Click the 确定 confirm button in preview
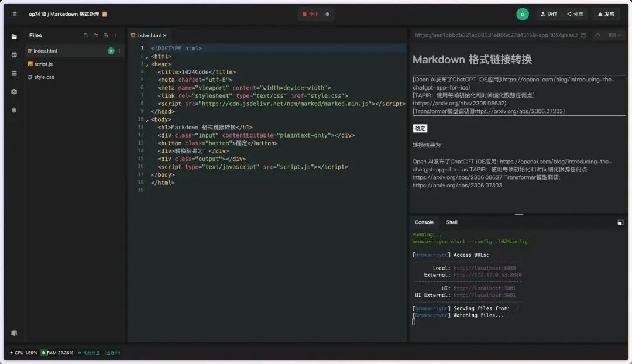This screenshot has width=632, height=364. tap(420, 128)
